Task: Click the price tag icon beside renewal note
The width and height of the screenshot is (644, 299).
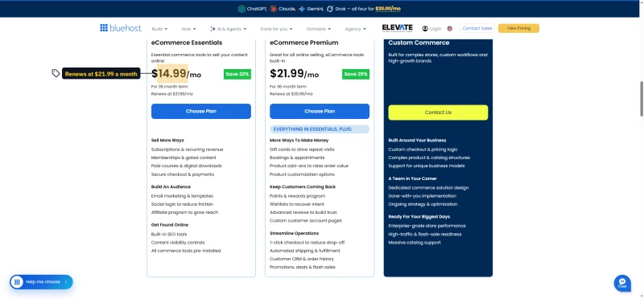Action: [56, 73]
